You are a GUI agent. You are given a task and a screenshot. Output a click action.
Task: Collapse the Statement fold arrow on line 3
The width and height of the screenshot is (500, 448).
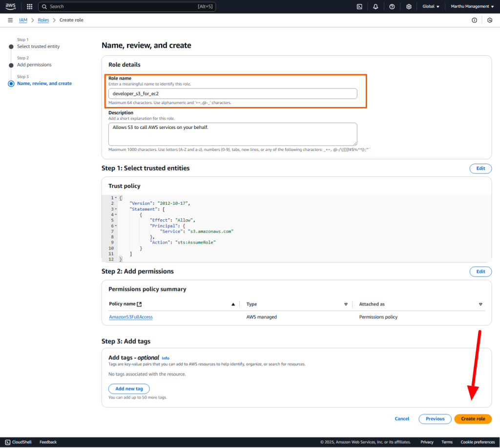[x=116, y=209]
